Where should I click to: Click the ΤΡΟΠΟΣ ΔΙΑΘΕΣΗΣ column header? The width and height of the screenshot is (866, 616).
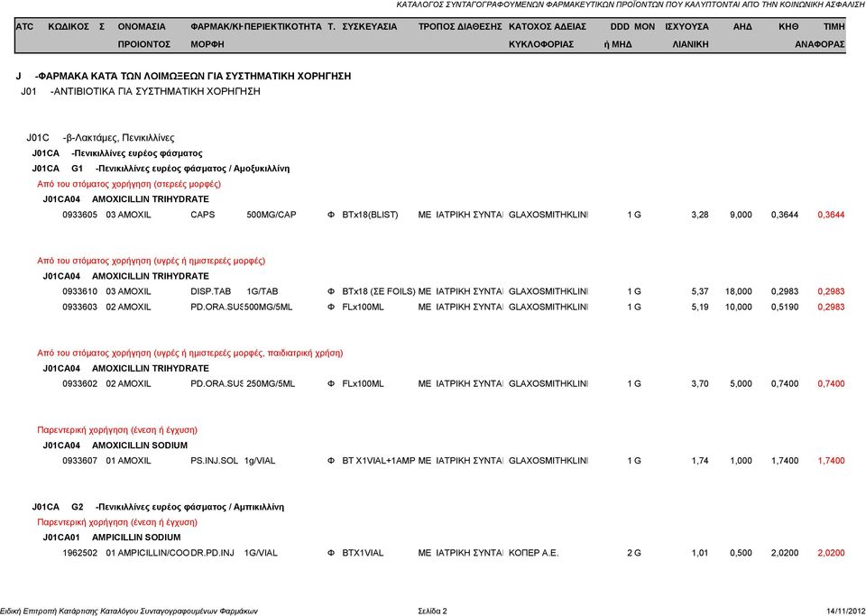tap(460, 26)
